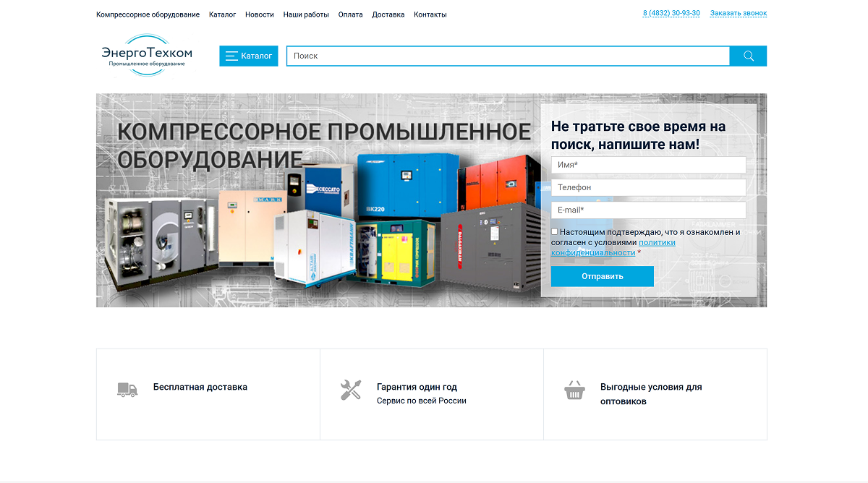Image resolution: width=868 pixels, height=483 pixels.
Task: Click the Заказать звонок link
Action: tap(738, 14)
